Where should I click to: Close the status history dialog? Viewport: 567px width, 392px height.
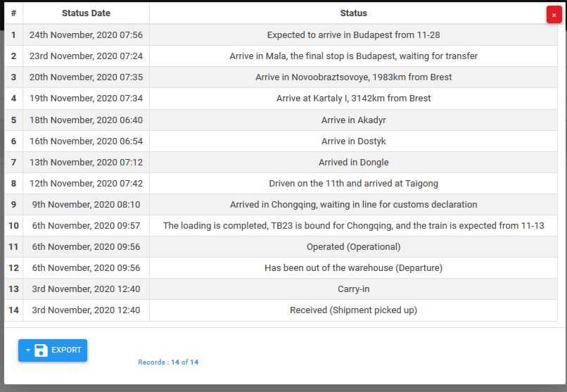click(x=554, y=15)
